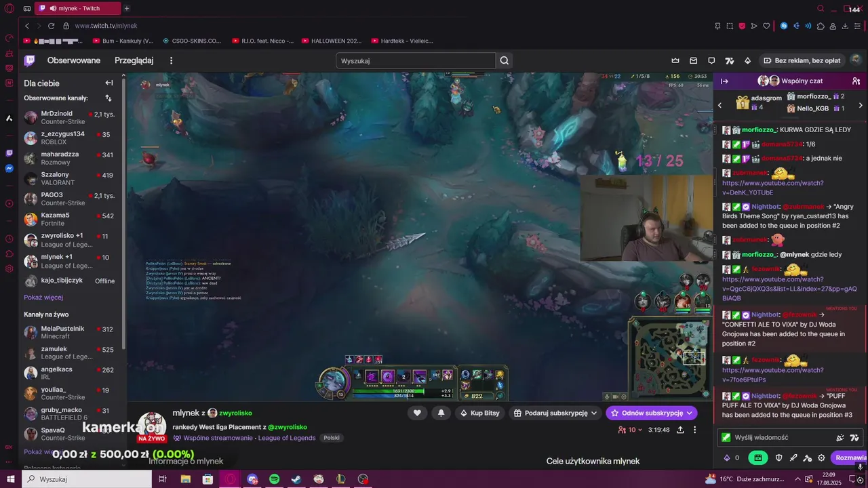Open the Hardtekk - Vielleic... bookmark
This screenshot has width=868, height=488.
402,41
